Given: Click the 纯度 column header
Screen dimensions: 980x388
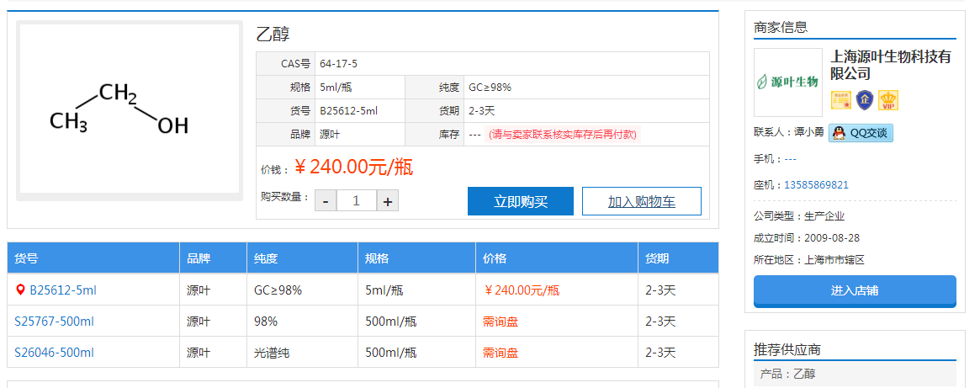Looking at the screenshot, I should point(266,258).
